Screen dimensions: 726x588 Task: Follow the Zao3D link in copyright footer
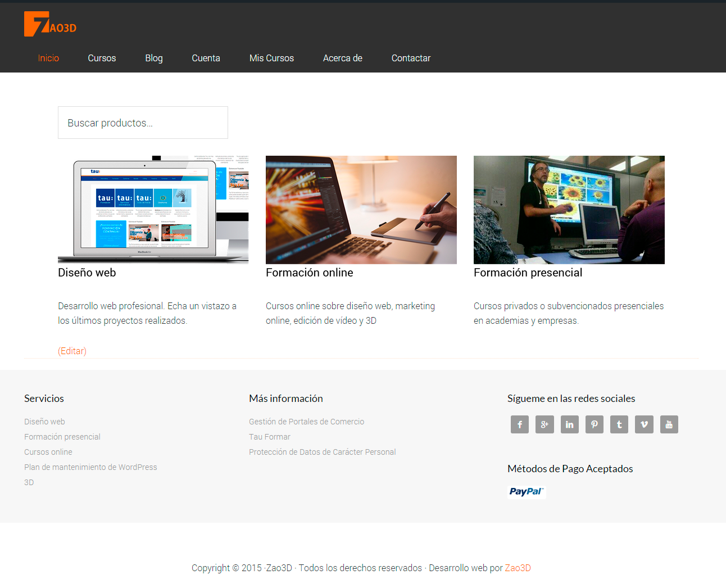pyautogui.click(x=518, y=568)
